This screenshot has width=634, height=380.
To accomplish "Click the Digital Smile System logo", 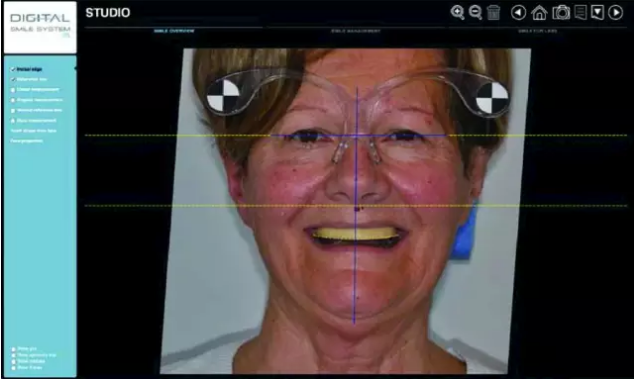I will click(x=40, y=27).
